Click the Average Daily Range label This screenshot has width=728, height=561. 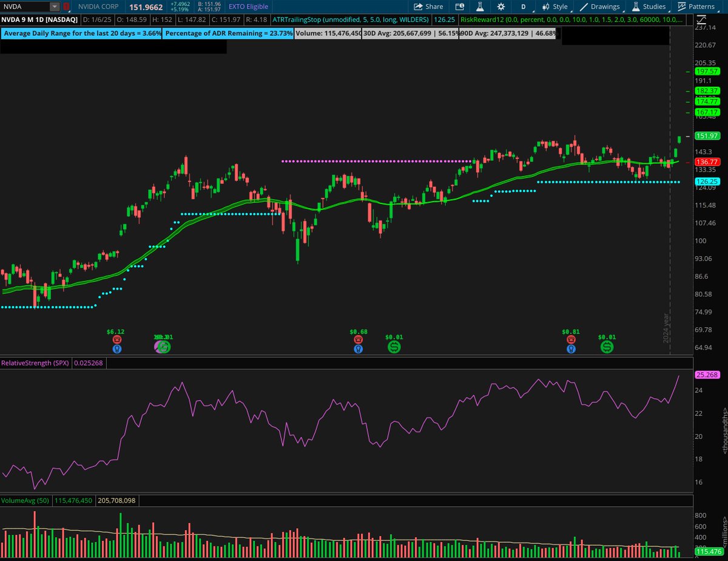(x=82, y=33)
